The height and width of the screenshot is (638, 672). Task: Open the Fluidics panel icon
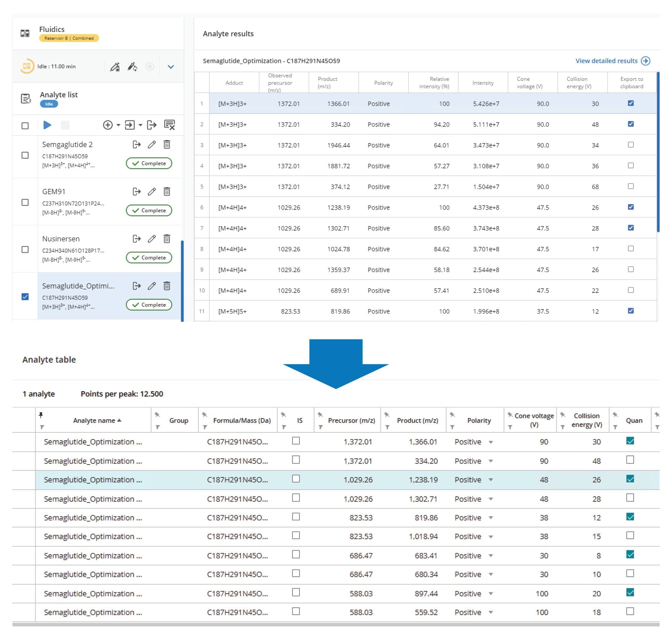point(25,33)
